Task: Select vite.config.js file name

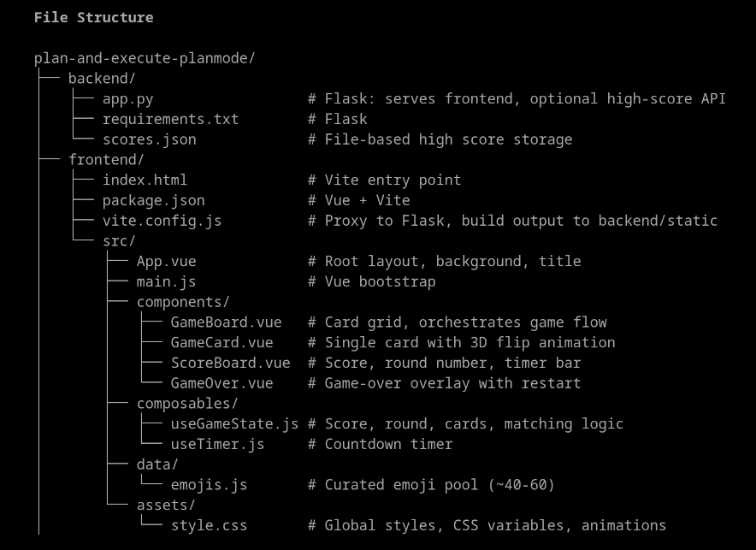Action: tap(162, 221)
